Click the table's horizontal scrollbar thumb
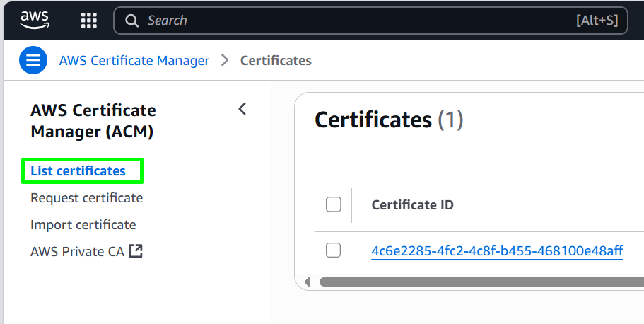 click(x=481, y=282)
